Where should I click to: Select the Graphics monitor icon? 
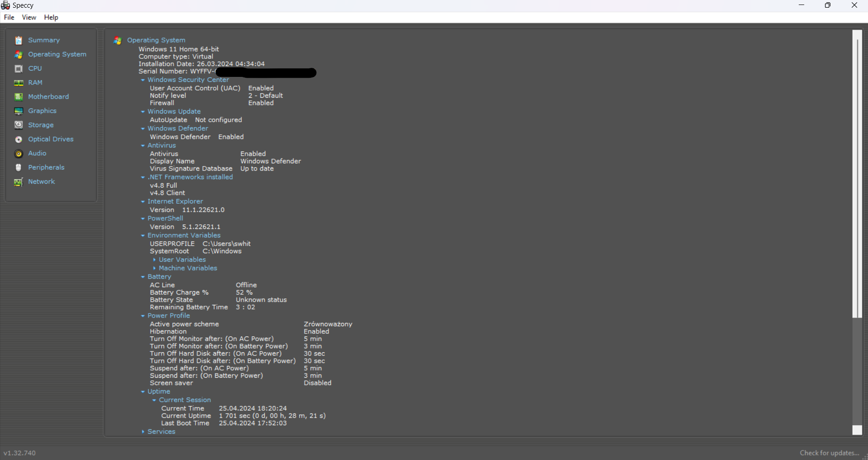click(x=19, y=111)
